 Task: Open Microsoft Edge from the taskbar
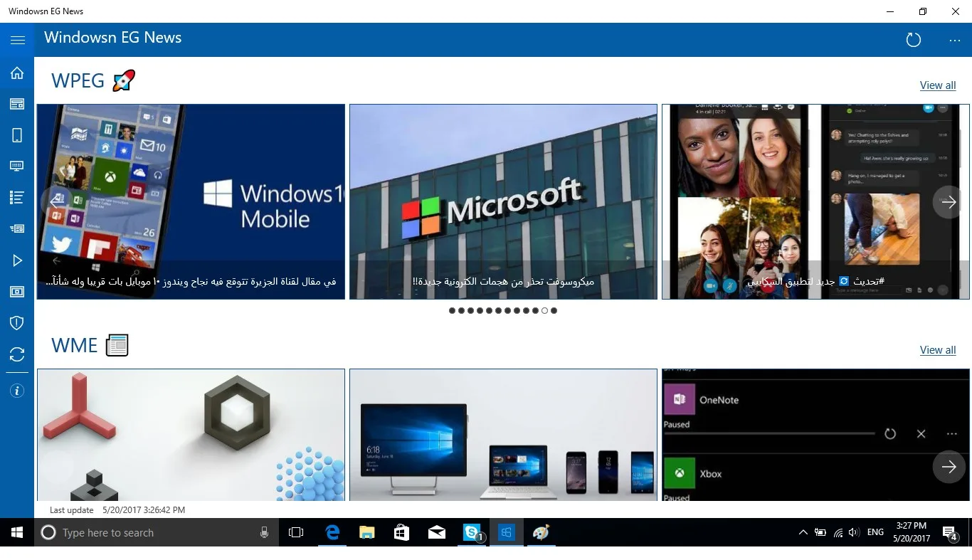[332, 532]
